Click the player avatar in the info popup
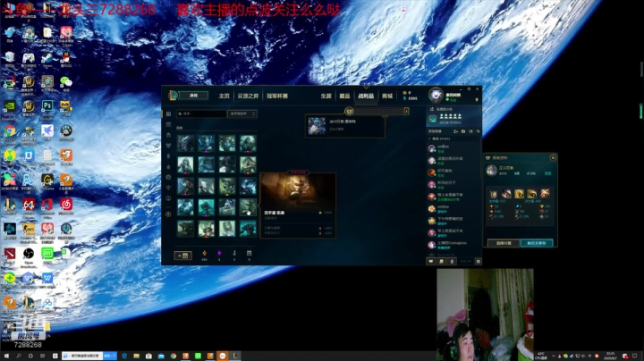The height and width of the screenshot is (361, 644). [x=492, y=171]
